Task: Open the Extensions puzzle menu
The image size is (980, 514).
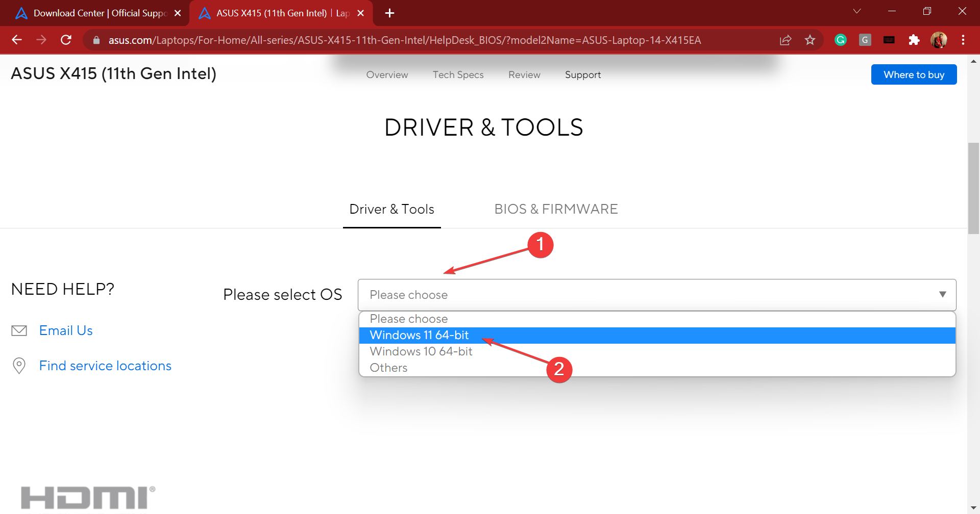Action: tap(914, 40)
